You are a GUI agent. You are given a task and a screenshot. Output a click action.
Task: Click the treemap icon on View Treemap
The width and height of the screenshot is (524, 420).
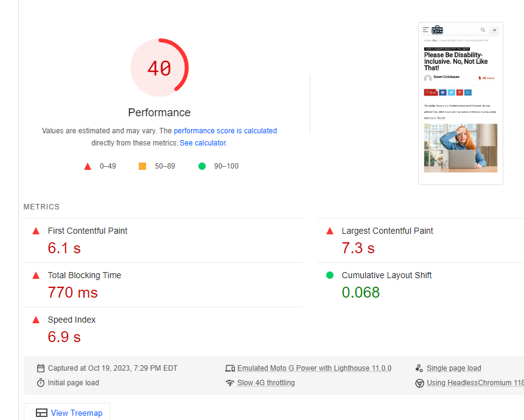tap(41, 413)
